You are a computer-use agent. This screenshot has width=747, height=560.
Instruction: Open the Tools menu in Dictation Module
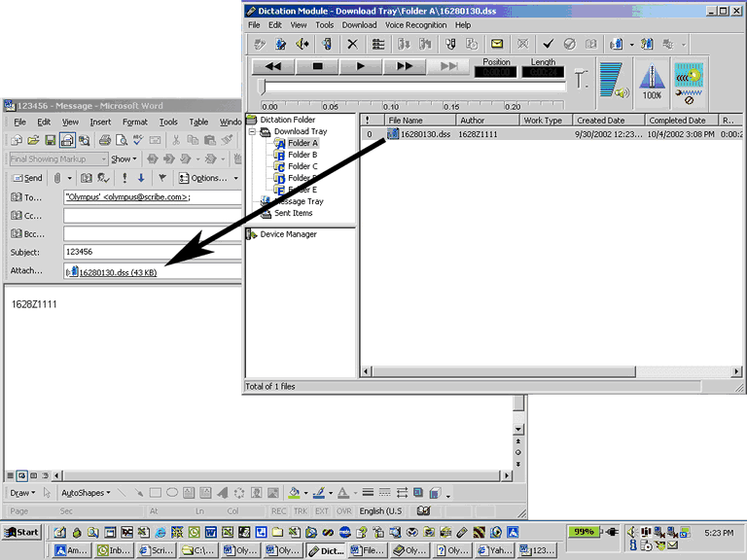tap(325, 24)
